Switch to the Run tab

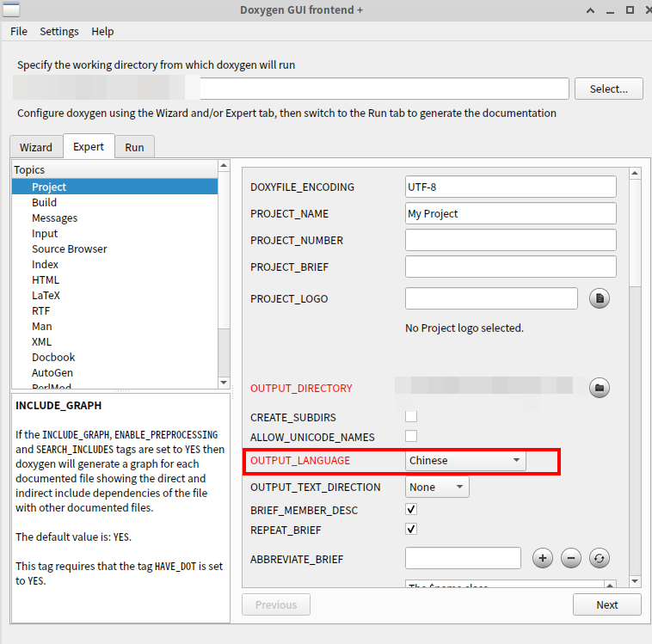[134, 147]
